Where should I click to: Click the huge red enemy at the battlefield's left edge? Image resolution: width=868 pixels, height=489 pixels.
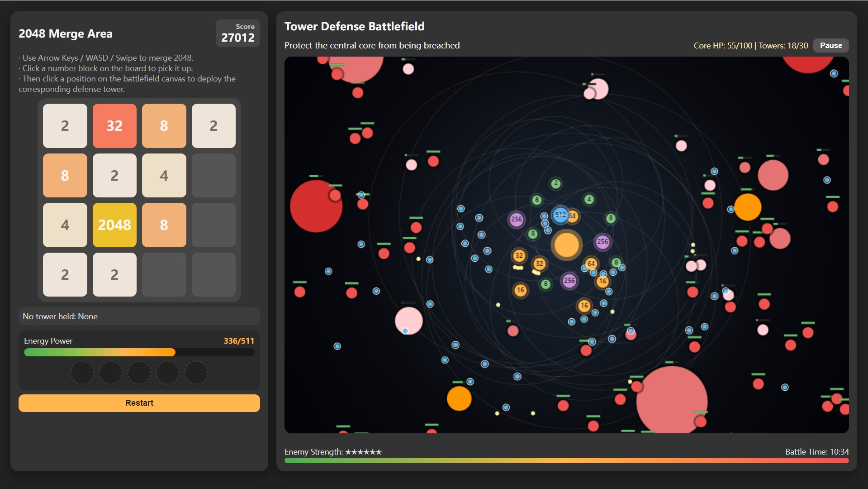[316, 206]
